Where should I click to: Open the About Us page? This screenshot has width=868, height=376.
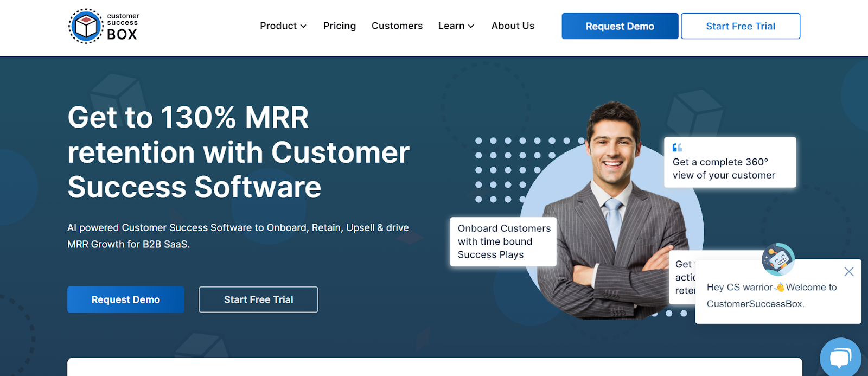pyautogui.click(x=513, y=26)
